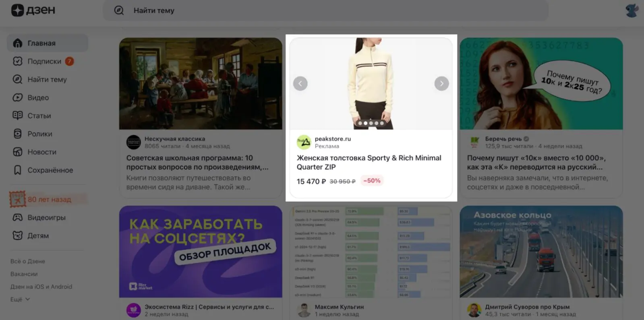Screen dimensions: 644x320
Task: Open the Дмитрий Суворов про Крым channel
Action: click(x=527, y=307)
